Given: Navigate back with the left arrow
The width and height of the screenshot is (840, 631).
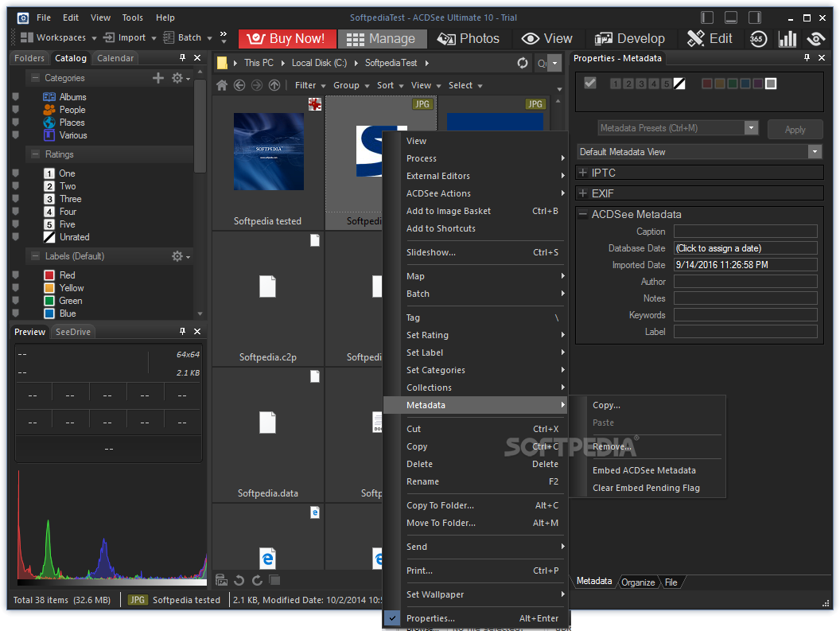Looking at the screenshot, I should [239, 85].
